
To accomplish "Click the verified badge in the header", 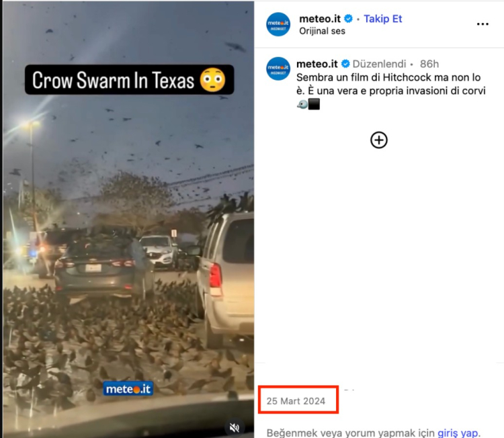I will point(348,19).
